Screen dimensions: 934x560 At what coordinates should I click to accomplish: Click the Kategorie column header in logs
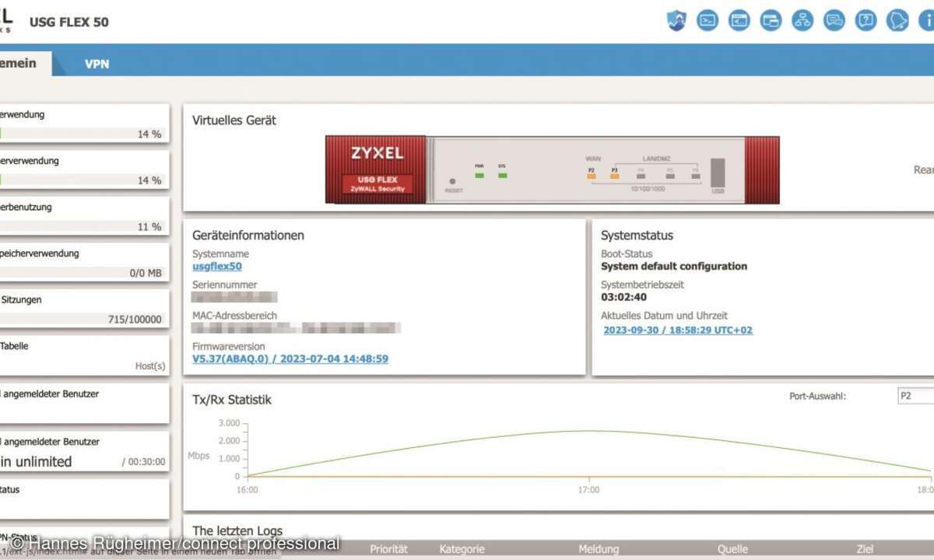point(462,549)
